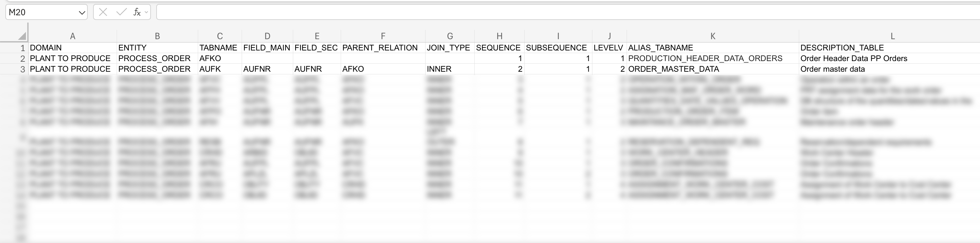Click into the empty formula bar field
This screenshot has height=243, width=980.
click(x=533, y=12)
